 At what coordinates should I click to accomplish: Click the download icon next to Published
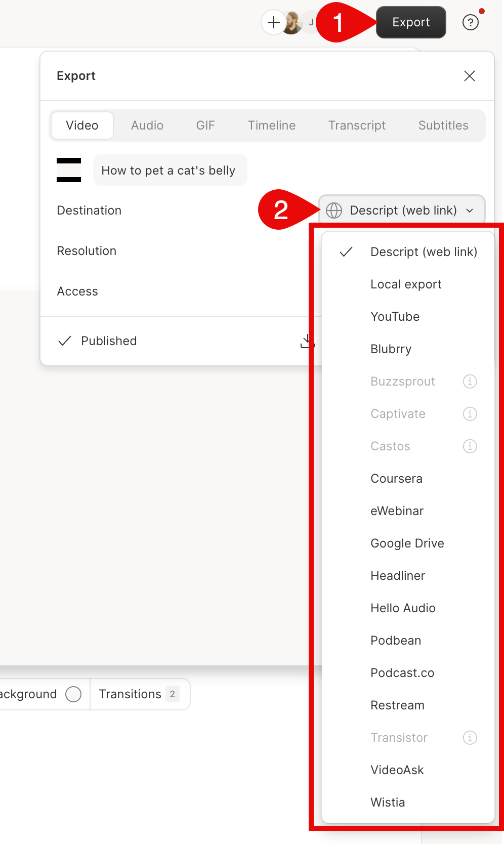click(307, 342)
